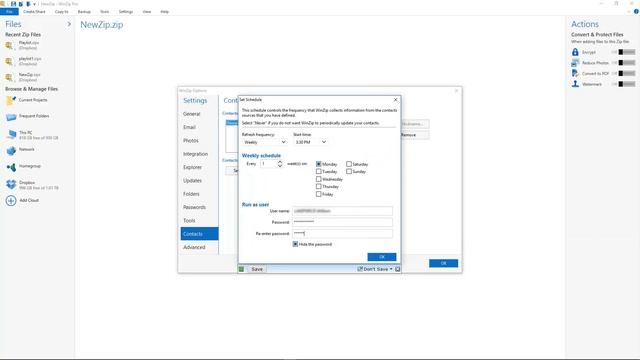Toggle the Encrypt switch

(627, 52)
